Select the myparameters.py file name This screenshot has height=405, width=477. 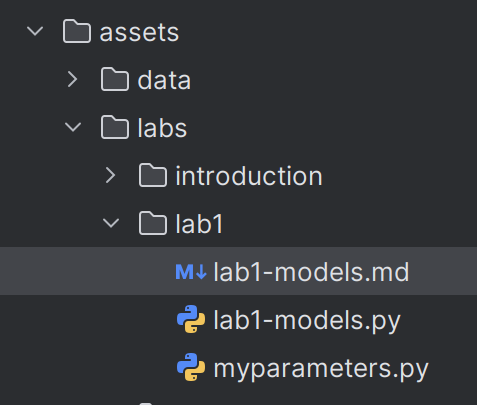point(321,368)
